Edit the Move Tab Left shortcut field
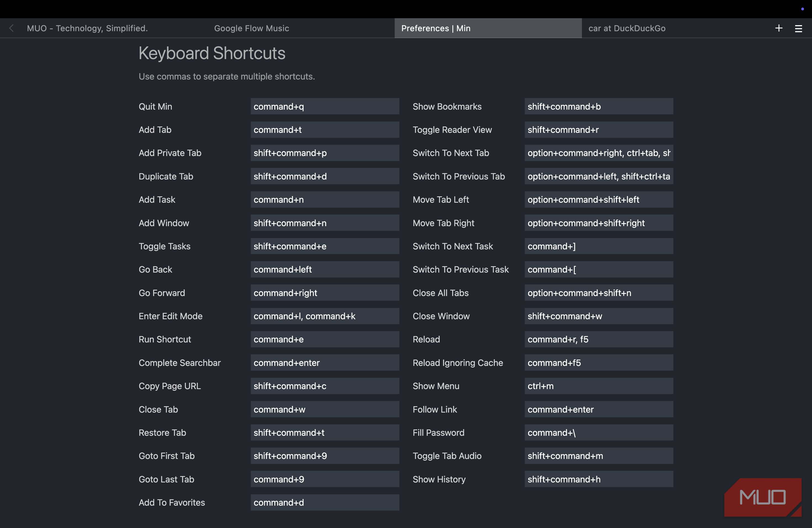Image resolution: width=812 pixels, height=528 pixels. click(599, 200)
